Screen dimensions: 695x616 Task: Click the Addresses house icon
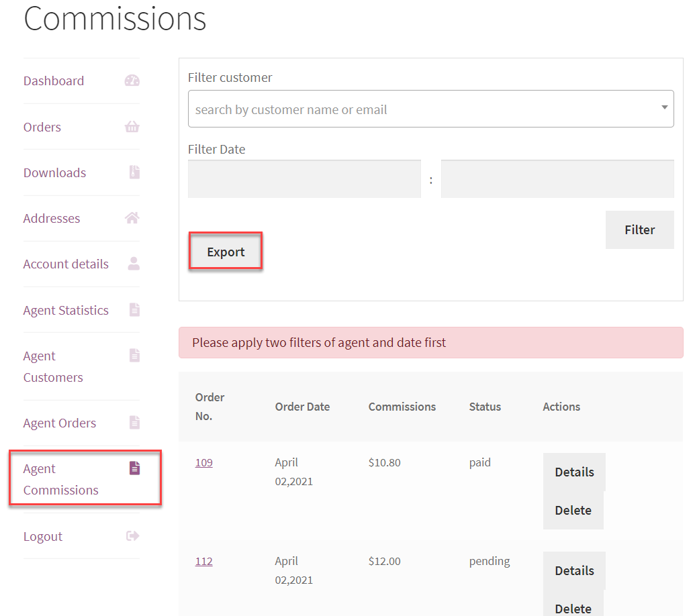click(132, 218)
